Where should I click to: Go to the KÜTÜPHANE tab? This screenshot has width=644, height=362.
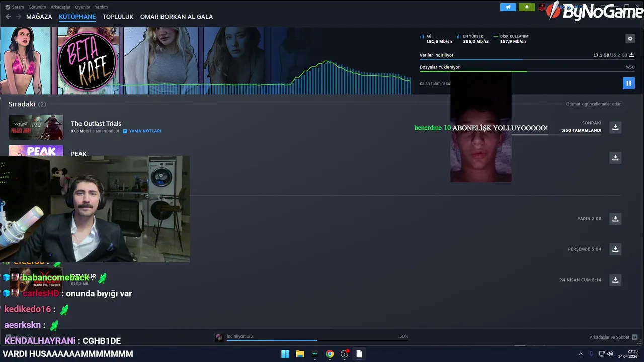(x=77, y=17)
